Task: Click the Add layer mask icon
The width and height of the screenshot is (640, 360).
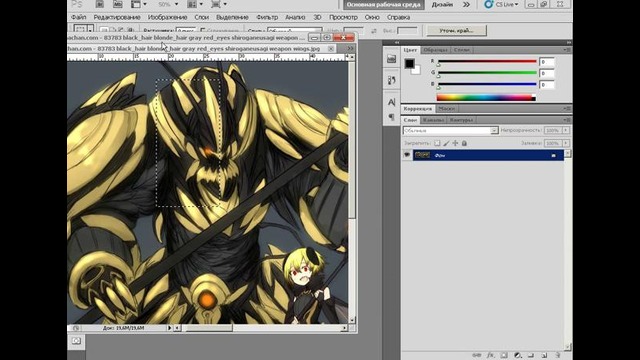Action: [x=504, y=355]
